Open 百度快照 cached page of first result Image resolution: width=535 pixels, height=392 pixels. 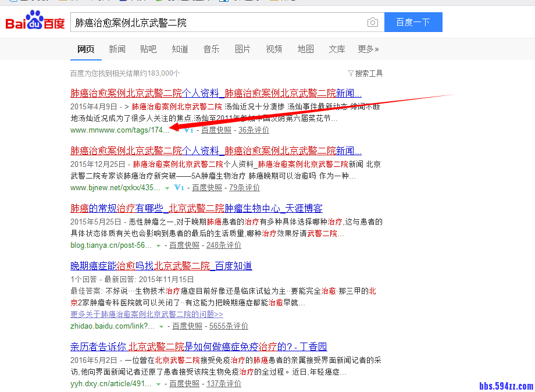pyautogui.click(x=216, y=130)
